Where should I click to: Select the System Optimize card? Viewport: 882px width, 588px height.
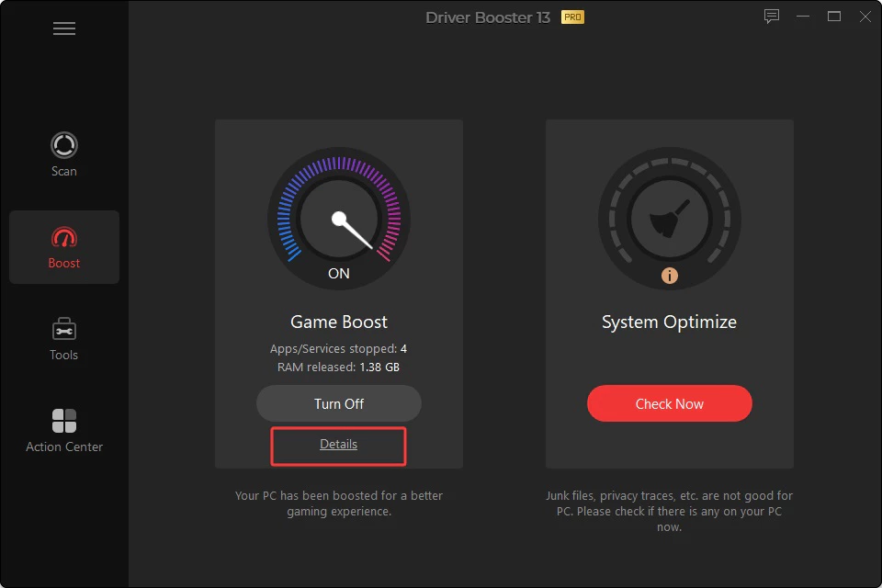pos(669,294)
